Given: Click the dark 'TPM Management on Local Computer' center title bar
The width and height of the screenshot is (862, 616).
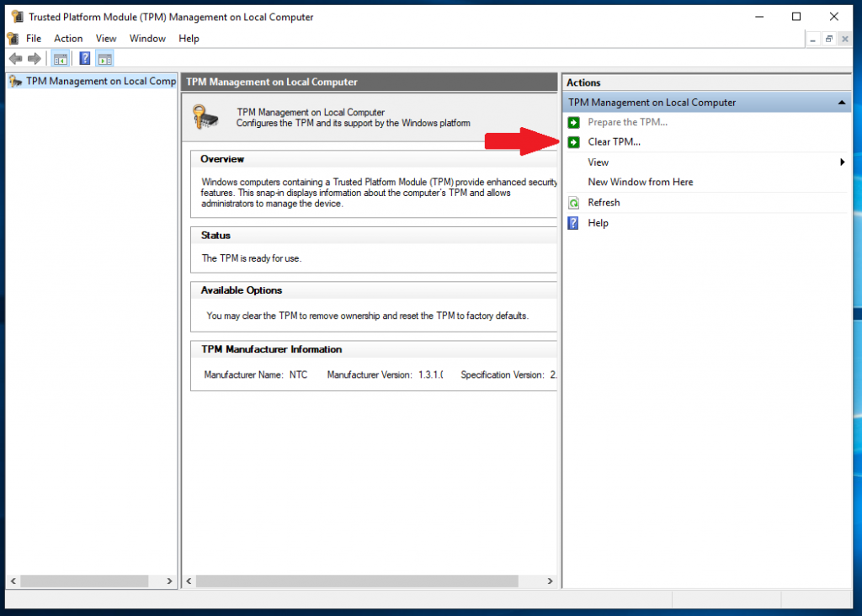Looking at the screenshot, I should pyautogui.click(x=370, y=82).
